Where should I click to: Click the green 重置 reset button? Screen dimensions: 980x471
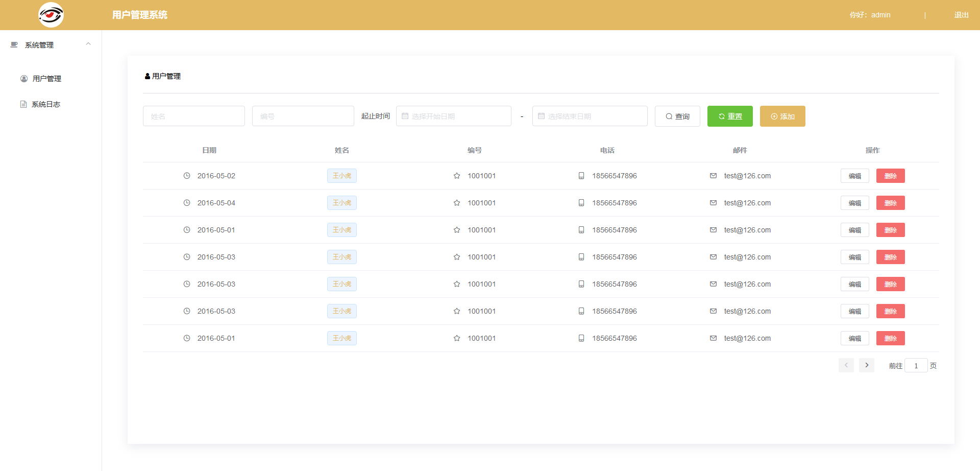[x=730, y=116]
